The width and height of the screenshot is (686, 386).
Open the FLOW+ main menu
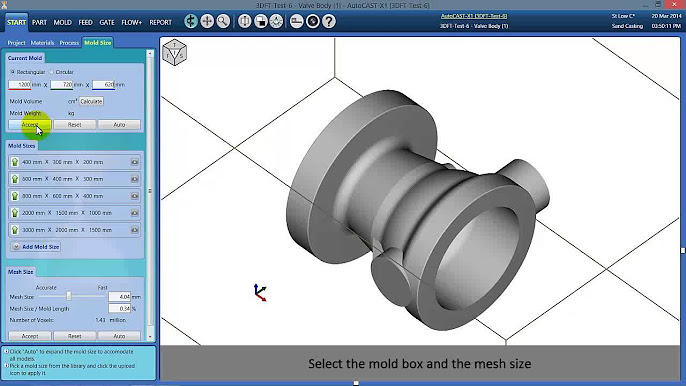(132, 22)
